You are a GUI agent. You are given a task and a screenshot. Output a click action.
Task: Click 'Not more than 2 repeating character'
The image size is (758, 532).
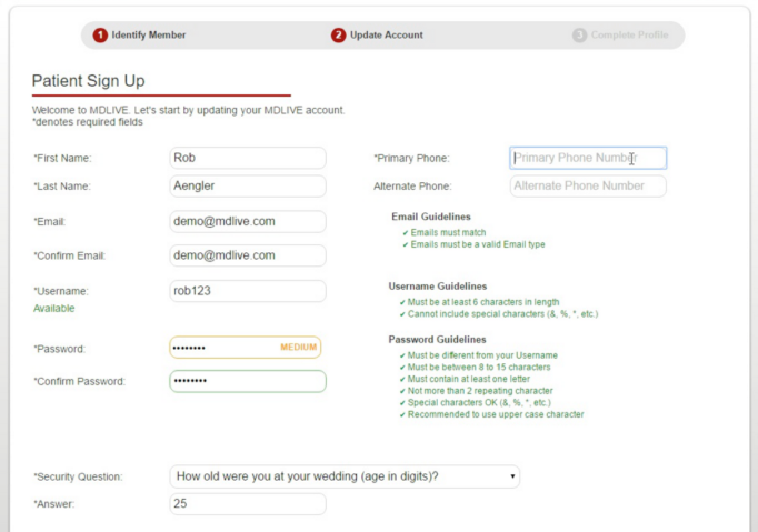pos(480,390)
